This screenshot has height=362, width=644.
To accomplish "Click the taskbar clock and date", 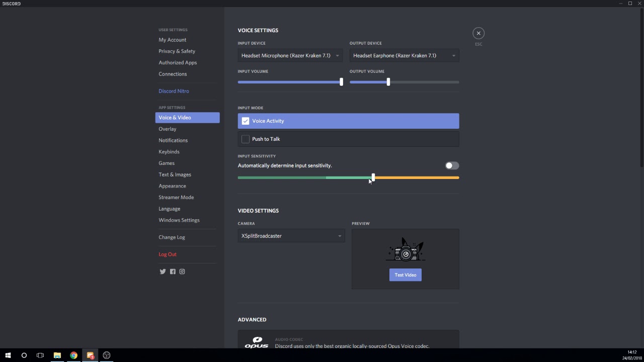I will coord(632,355).
